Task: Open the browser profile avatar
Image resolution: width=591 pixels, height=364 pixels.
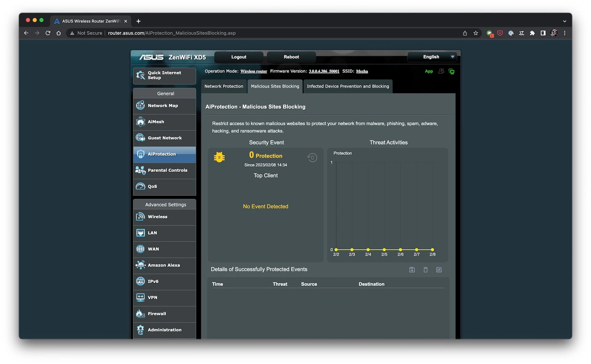Action: [x=554, y=33]
